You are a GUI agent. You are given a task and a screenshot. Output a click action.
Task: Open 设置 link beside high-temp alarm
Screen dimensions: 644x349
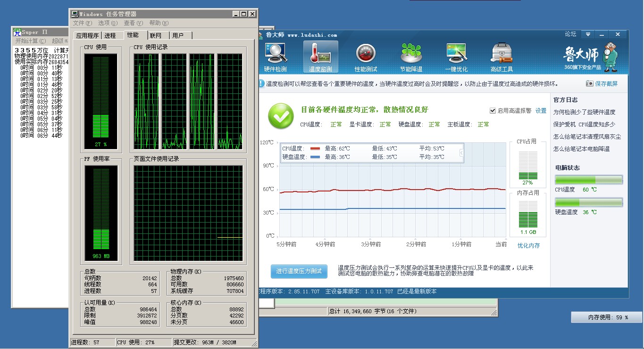pos(541,110)
